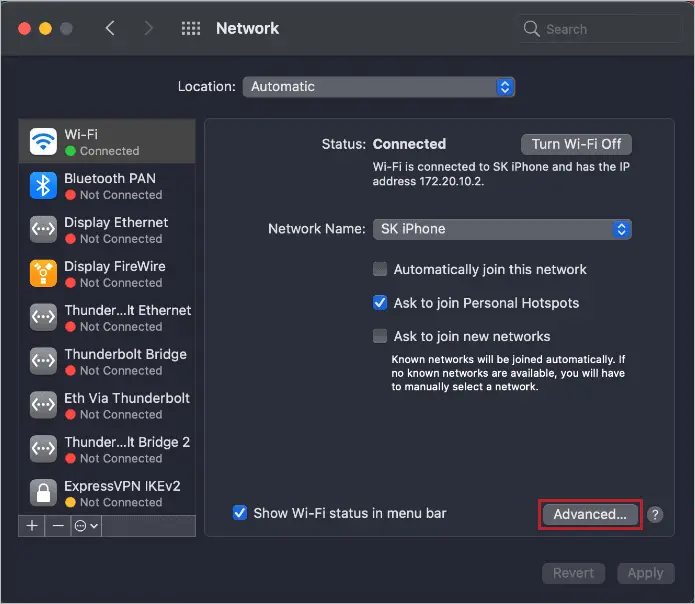Select Thunder...lt Ethernet service row

click(107, 317)
